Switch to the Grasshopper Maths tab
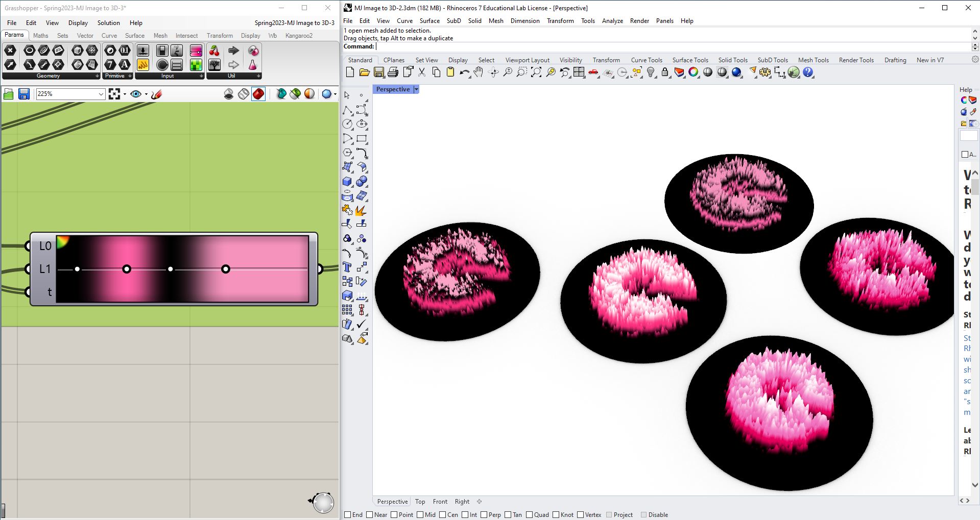Viewport: 980px width, 520px height. point(40,36)
